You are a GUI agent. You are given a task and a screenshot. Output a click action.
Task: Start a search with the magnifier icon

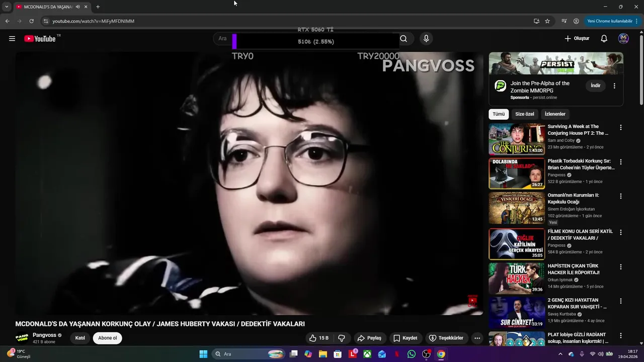pos(404,39)
